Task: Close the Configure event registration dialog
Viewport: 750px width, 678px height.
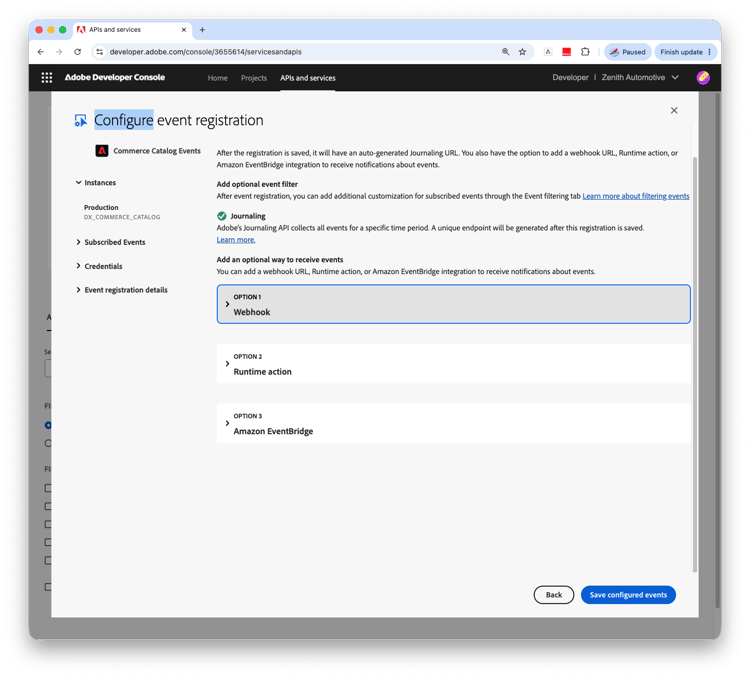Action: (674, 111)
